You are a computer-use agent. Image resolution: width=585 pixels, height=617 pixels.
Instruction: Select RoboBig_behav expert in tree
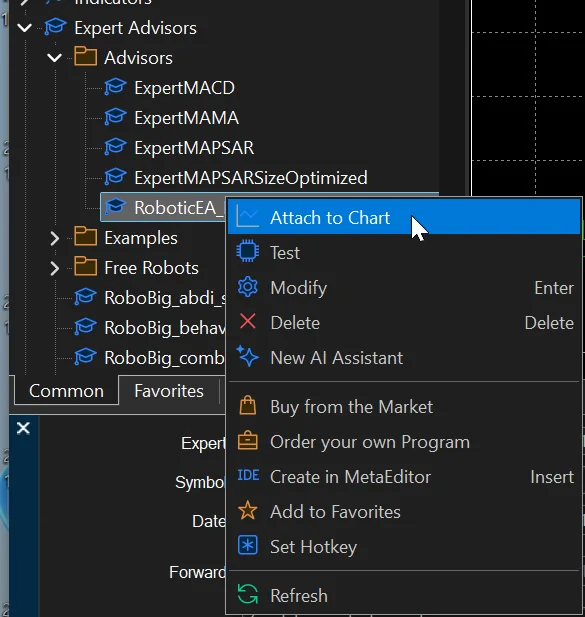coord(165,328)
